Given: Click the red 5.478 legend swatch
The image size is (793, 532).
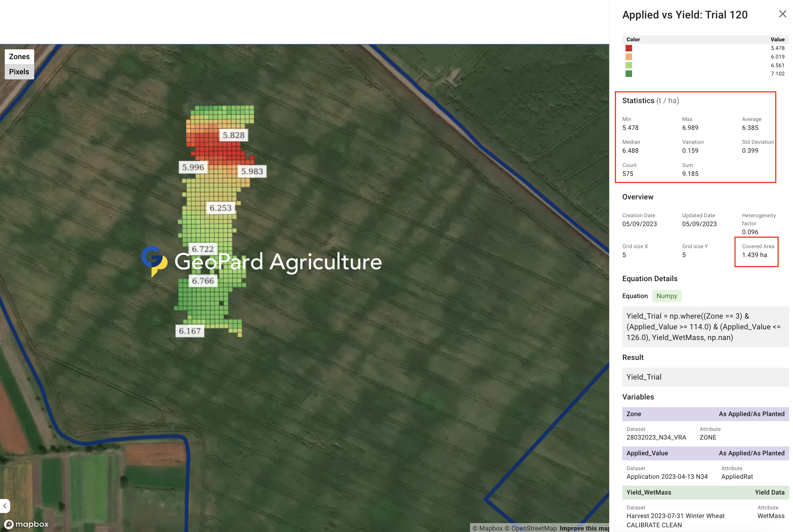Looking at the screenshot, I should 629,48.
